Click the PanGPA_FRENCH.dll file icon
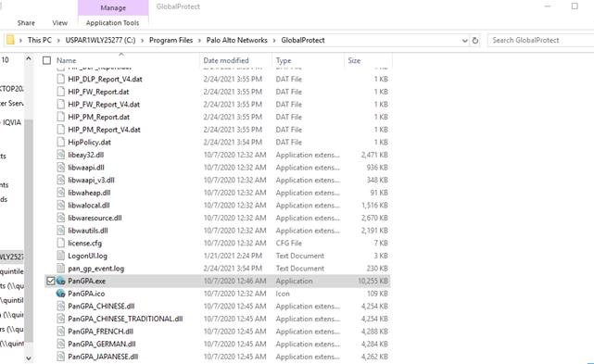The height and width of the screenshot is (364, 594). pyautogui.click(x=60, y=332)
